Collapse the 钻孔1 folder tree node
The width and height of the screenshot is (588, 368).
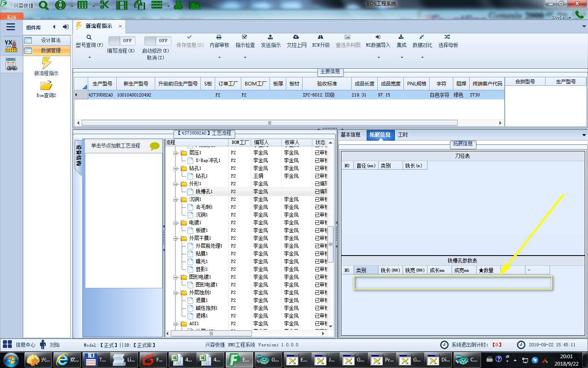coord(176,168)
